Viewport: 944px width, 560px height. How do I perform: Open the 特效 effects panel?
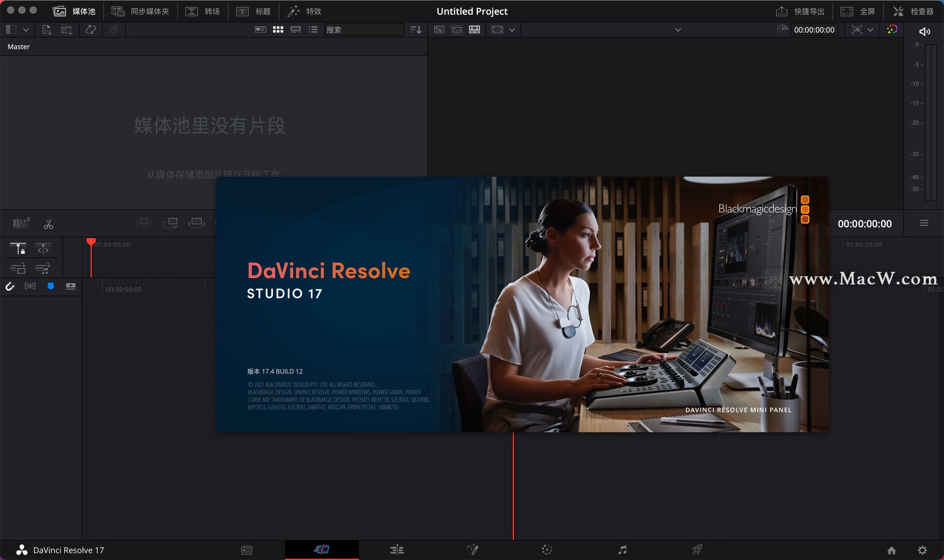304,11
